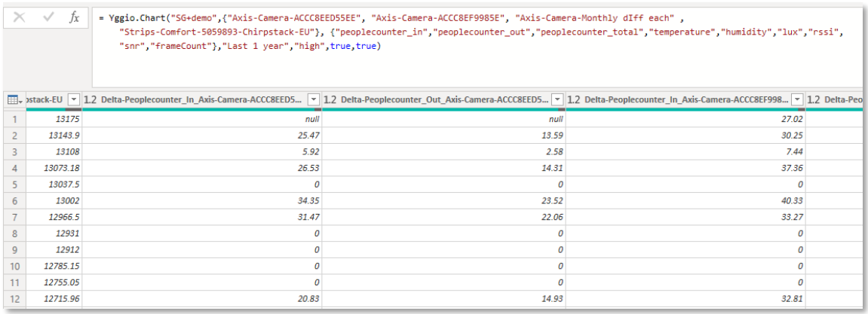This screenshot has height=314, width=868.
Task: Click cell with value 12715.96
Action: 54,299
